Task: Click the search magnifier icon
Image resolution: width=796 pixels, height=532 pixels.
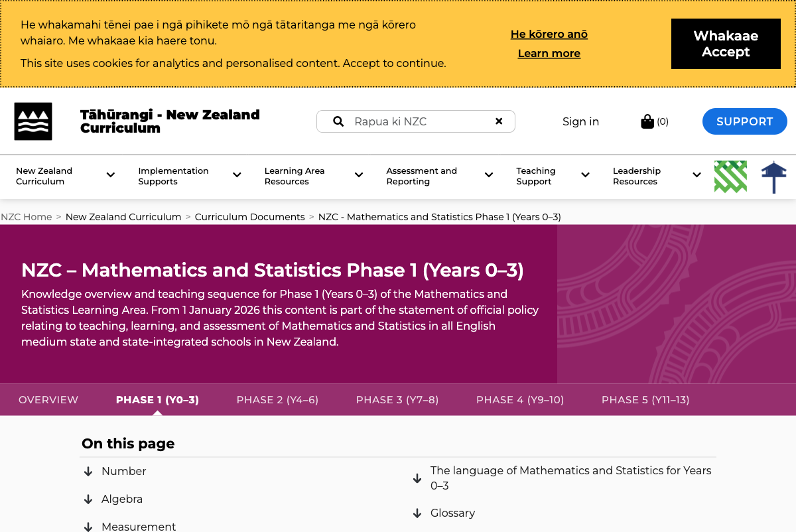Action: (x=338, y=121)
